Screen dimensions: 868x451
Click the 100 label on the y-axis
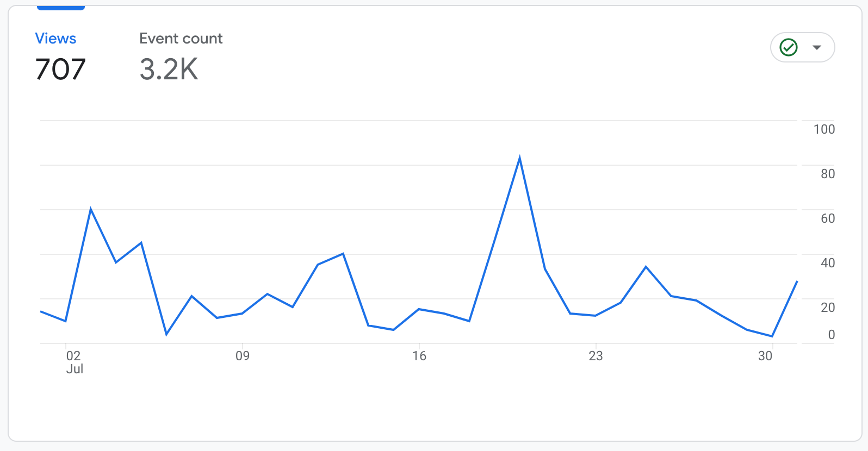pos(824,129)
